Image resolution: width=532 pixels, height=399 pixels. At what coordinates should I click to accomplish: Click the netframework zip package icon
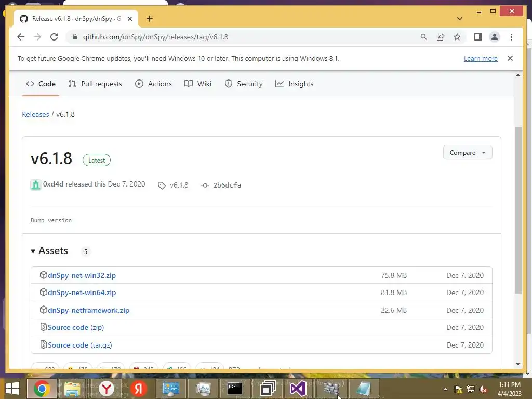coord(44,310)
